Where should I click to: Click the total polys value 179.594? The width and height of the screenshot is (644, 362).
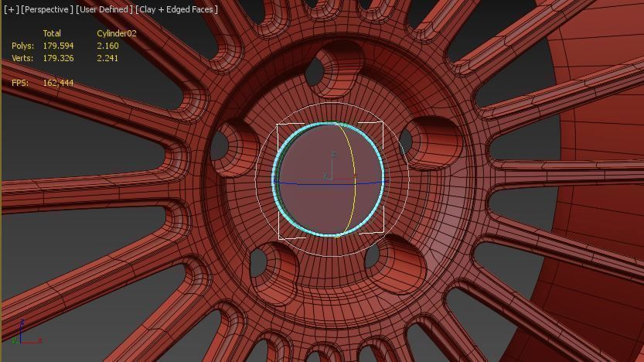coord(58,46)
